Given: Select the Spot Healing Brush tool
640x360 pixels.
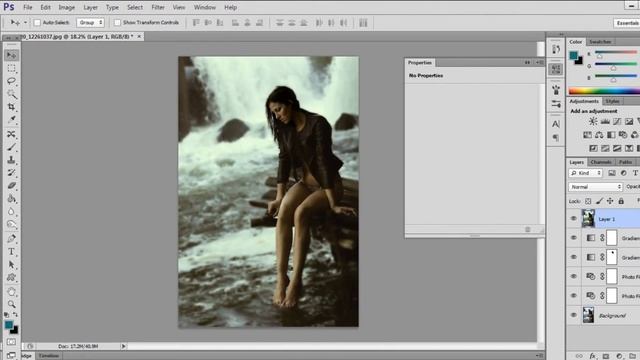Looking at the screenshot, I should tap(11, 134).
